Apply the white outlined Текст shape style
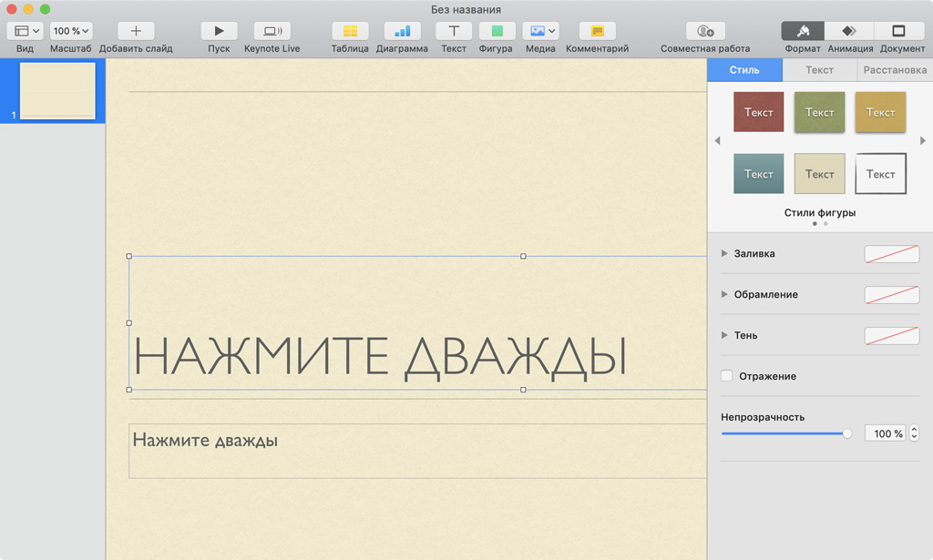Viewport: 933px width, 560px height. click(x=881, y=174)
